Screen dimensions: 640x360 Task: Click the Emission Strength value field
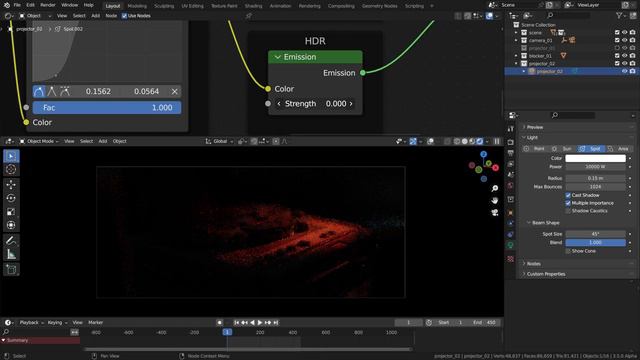tap(315, 104)
